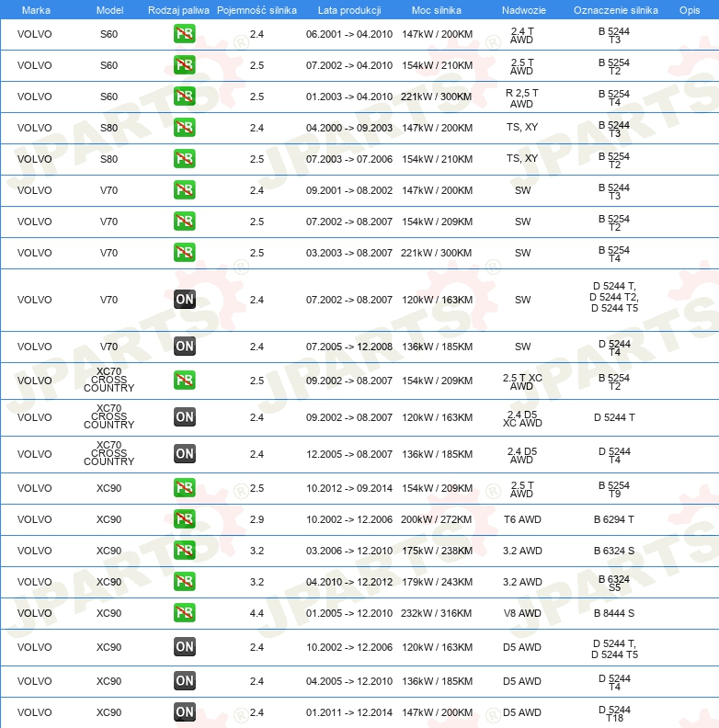Click the Rodzaj paliwa column header
This screenshot has width=719, height=728.
point(178,9)
